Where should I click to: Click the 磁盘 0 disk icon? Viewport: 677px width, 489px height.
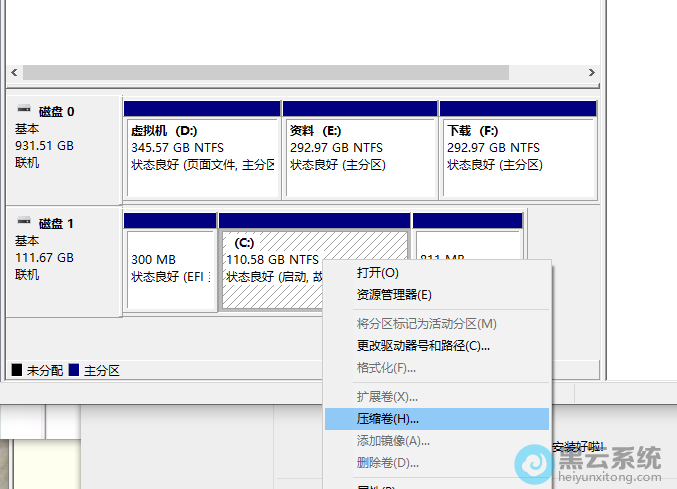pyautogui.click(x=24, y=111)
